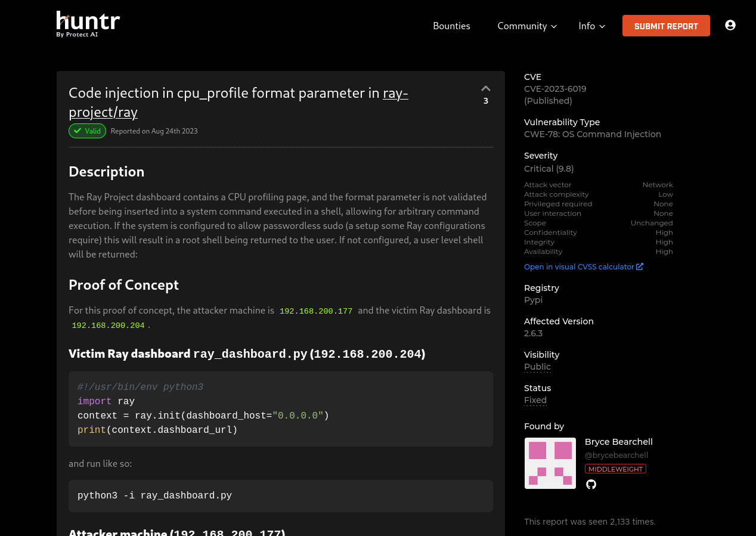Click the Integrity High row
The height and width of the screenshot is (536, 756).
pyautogui.click(x=599, y=242)
